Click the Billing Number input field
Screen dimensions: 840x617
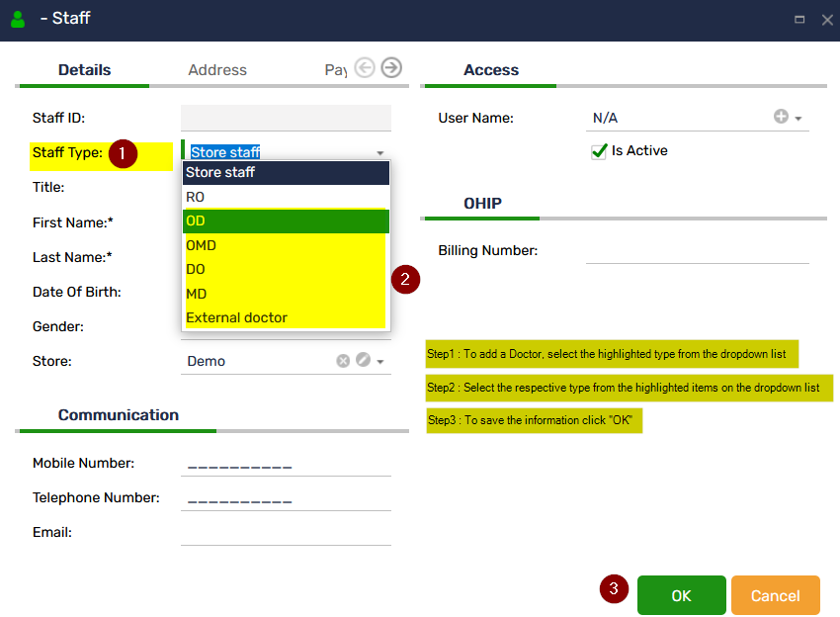click(x=697, y=251)
